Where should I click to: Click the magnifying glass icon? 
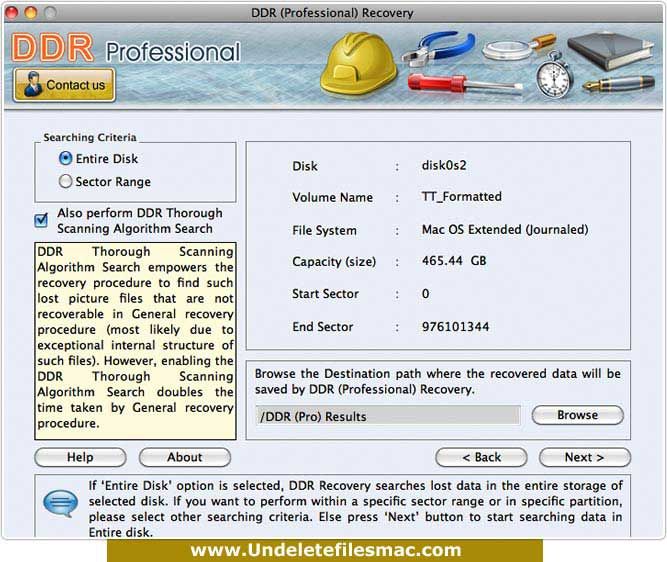518,48
